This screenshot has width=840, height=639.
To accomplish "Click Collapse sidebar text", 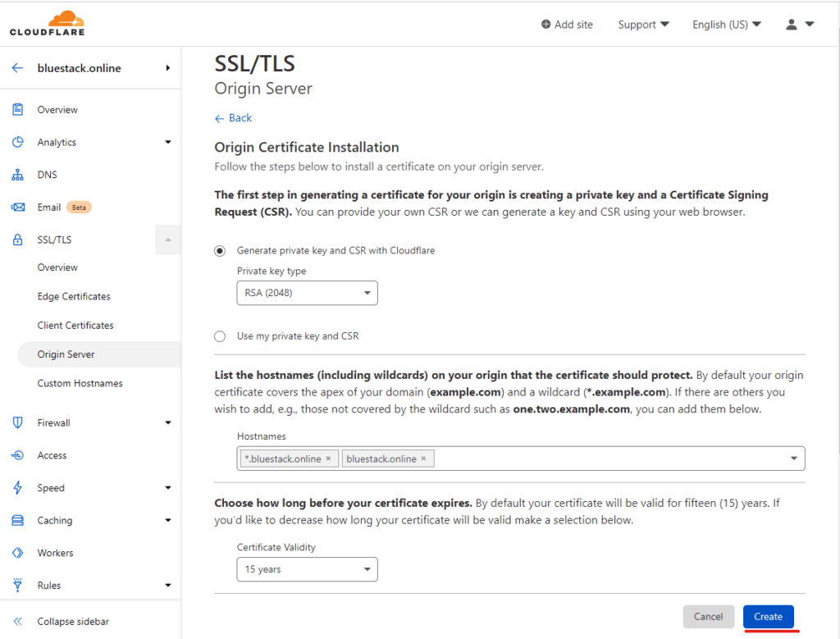I will 73,621.
